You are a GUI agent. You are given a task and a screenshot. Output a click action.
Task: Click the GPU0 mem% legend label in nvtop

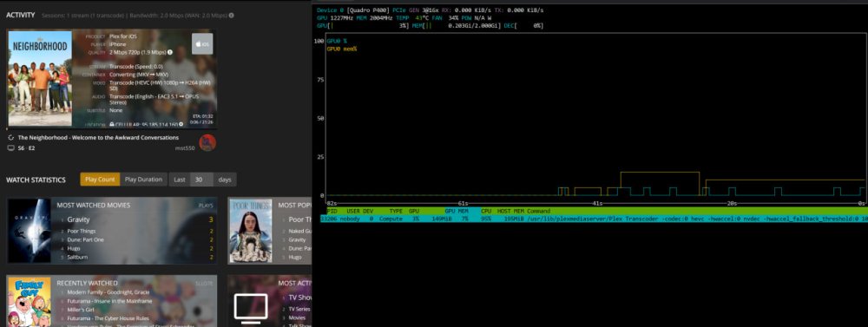(x=342, y=49)
